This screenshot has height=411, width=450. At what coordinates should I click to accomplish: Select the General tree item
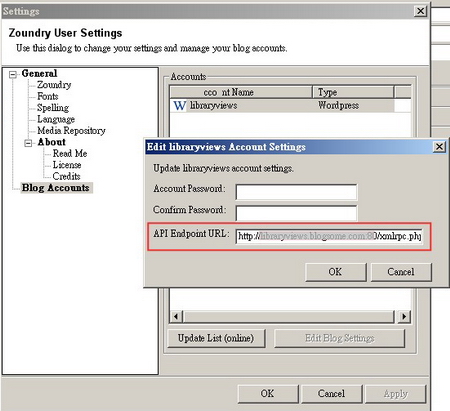coord(39,73)
